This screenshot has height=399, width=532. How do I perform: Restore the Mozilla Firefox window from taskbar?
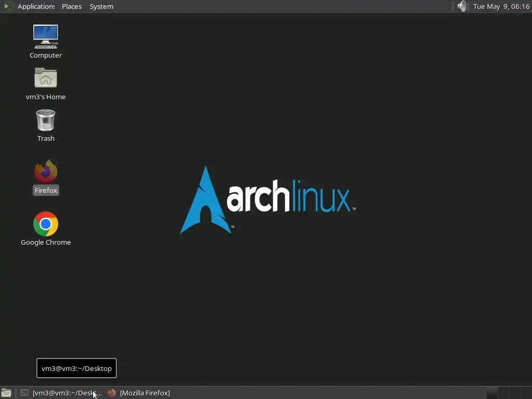[139, 393]
